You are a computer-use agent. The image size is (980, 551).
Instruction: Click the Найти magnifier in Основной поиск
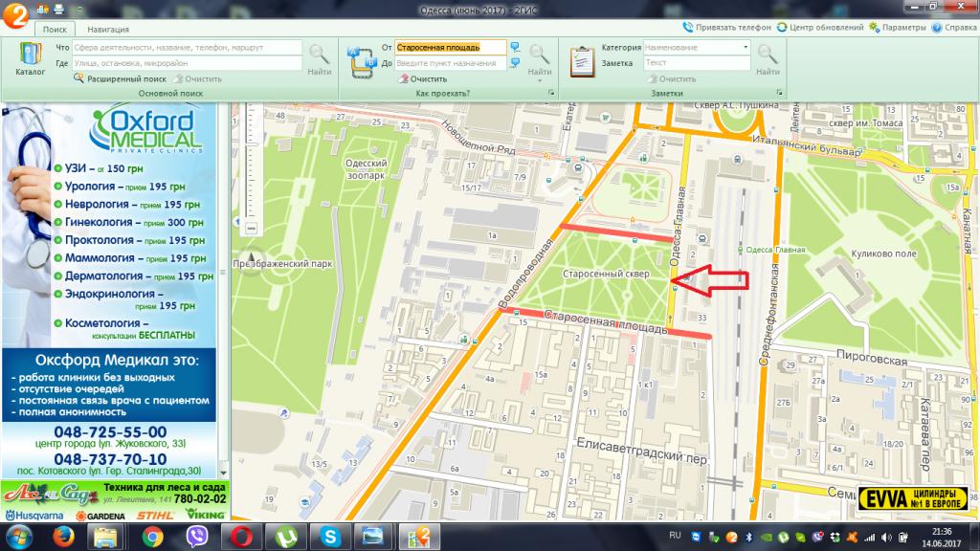(320, 56)
